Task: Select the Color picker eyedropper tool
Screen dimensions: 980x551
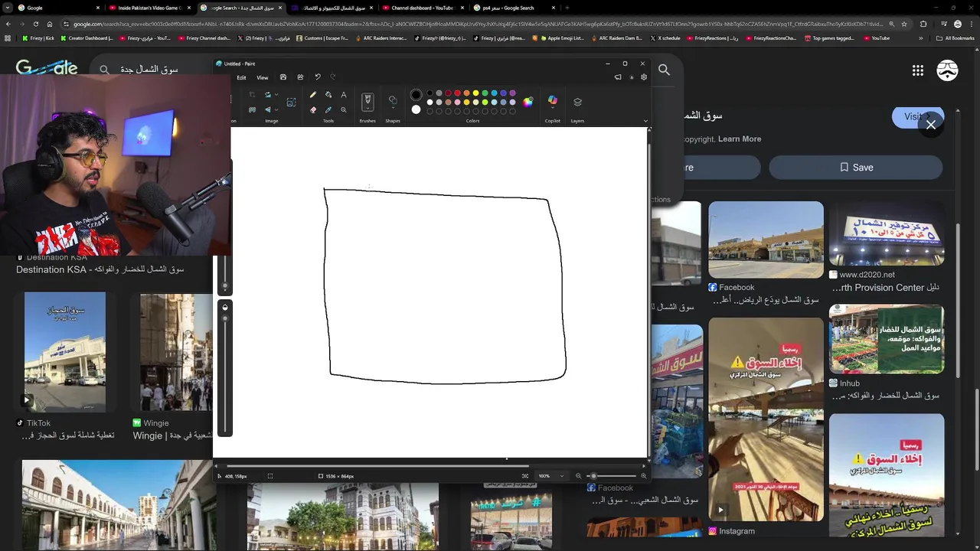Action: (328, 109)
